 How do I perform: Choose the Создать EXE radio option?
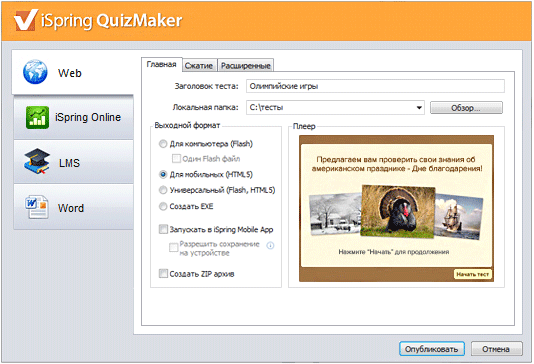point(163,206)
